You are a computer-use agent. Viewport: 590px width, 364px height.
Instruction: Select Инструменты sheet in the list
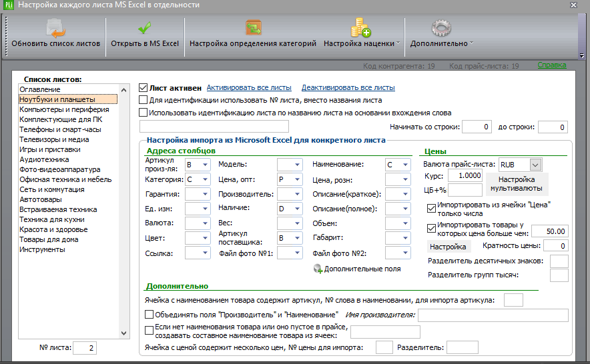[42, 249]
